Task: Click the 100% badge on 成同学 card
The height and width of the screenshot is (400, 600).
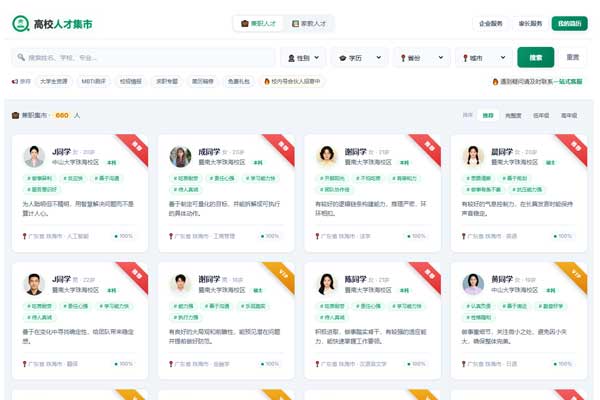Action: (x=270, y=236)
